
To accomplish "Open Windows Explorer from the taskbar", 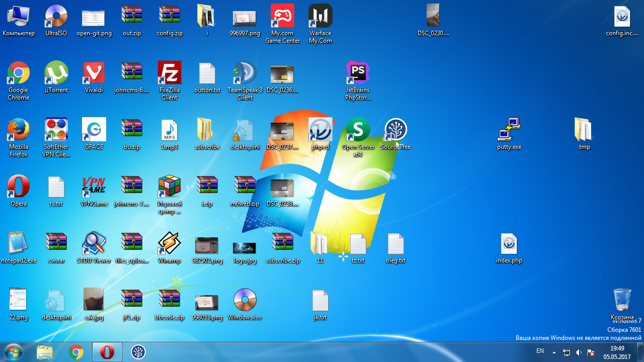I will [x=45, y=352].
